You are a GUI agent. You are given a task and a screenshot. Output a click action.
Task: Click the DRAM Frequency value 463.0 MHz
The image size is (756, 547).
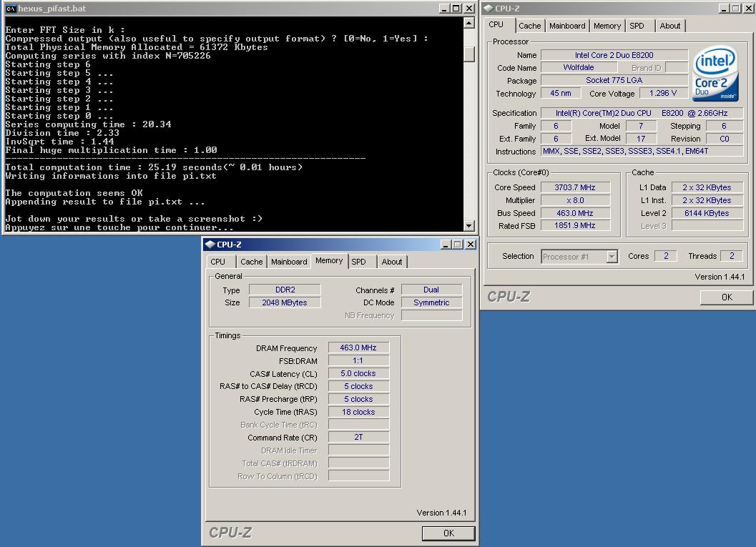coord(358,348)
